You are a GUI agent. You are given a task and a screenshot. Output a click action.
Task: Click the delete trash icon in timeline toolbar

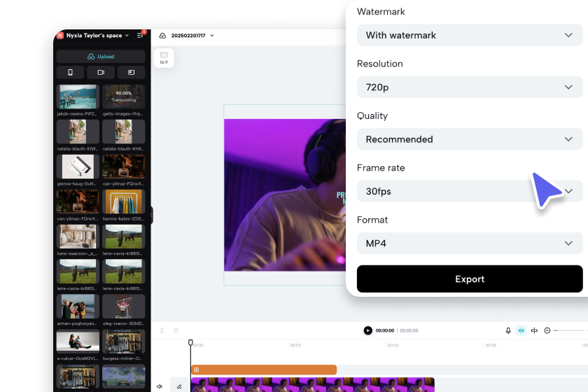click(x=176, y=330)
